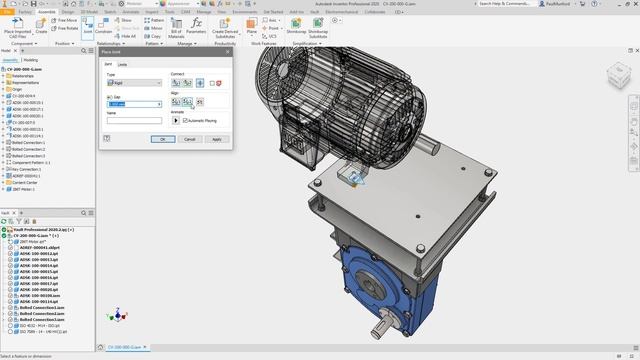Switch to the 3D Model ribbon tab

click(89, 12)
